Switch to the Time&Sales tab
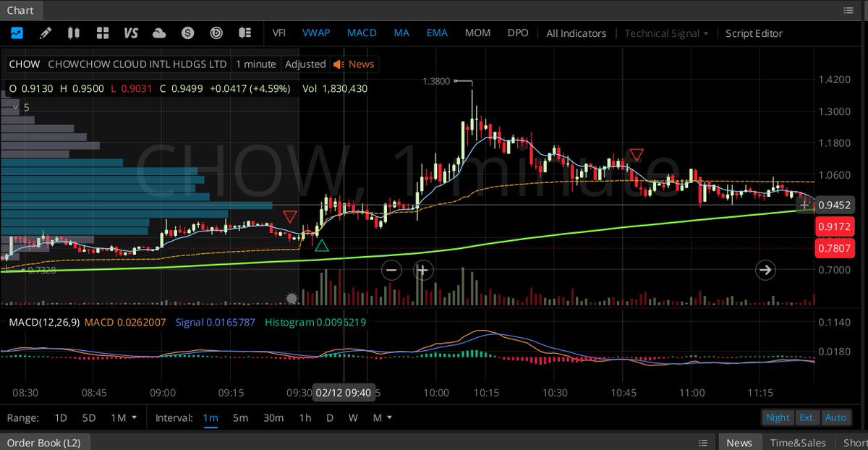This screenshot has width=868, height=450. tap(798, 443)
